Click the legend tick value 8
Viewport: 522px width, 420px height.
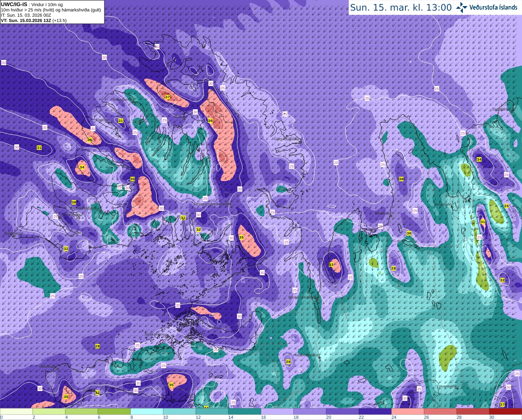[x=132, y=417]
